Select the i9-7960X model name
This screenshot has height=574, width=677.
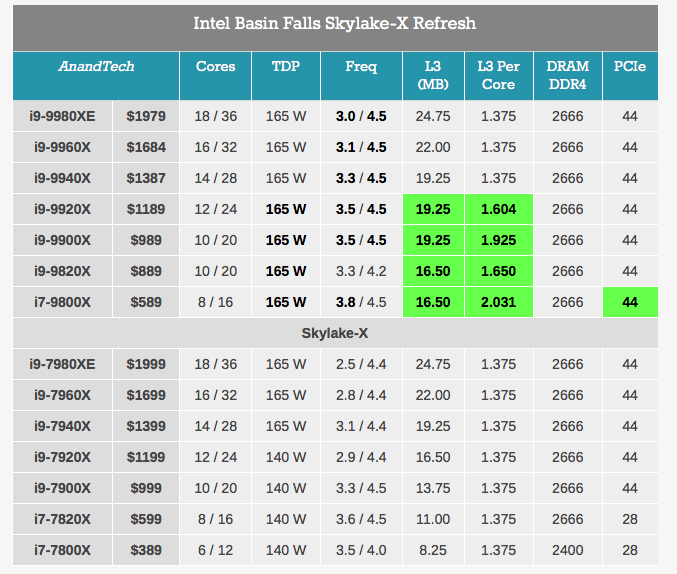coord(62,395)
